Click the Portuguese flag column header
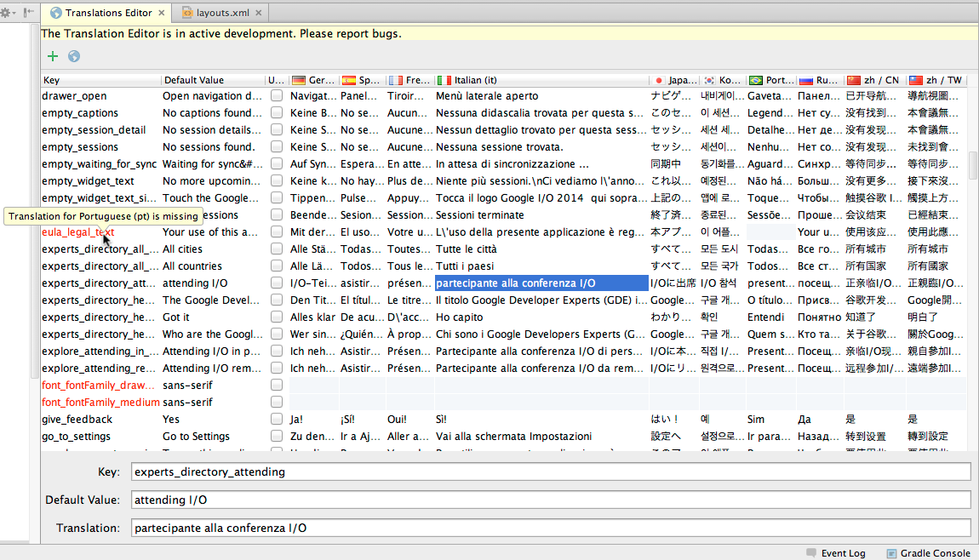The image size is (979, 560). tap(771, 80)
